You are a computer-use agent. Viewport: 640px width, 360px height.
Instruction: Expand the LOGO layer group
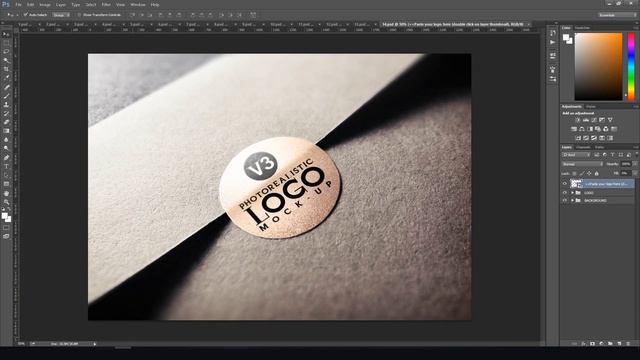(x=572, y=193)
